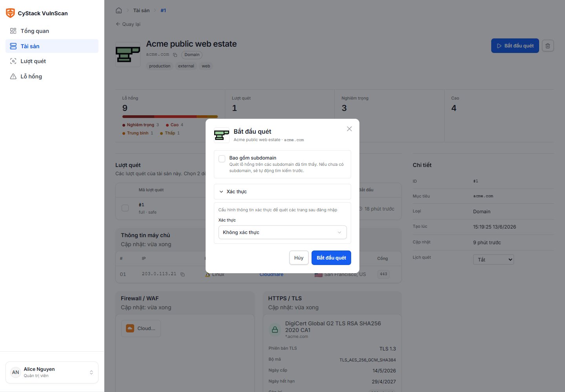Click the Trung bình legend entry

click(138, 133)
